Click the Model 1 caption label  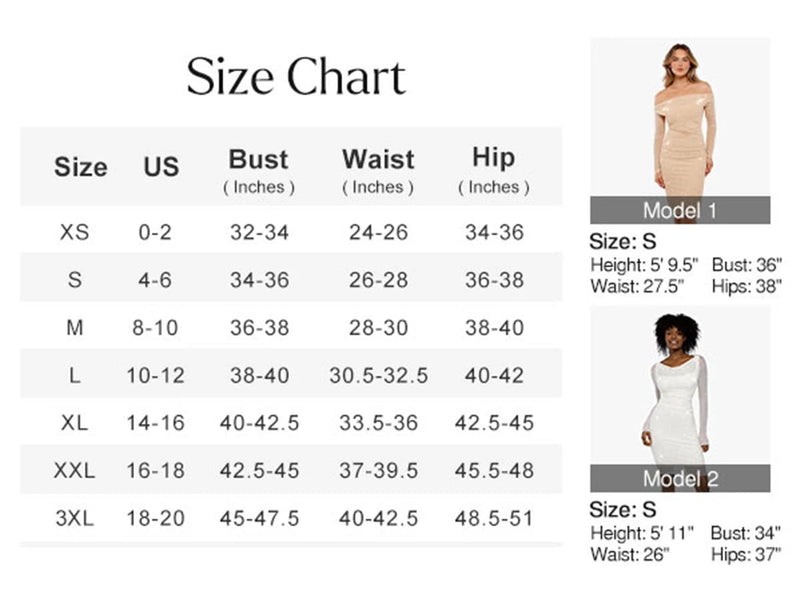coord(679,210)
